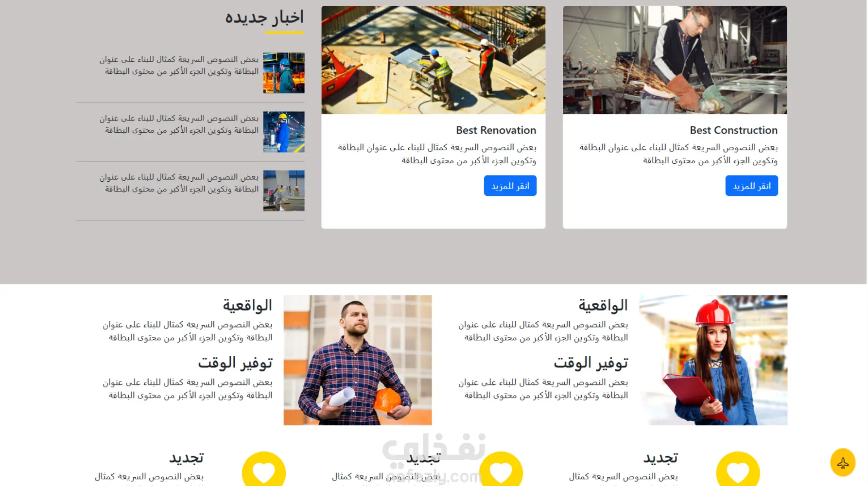868x486 pixels.
Task: Open the third news thumbnail with builders
Action: tap(284, 191)
